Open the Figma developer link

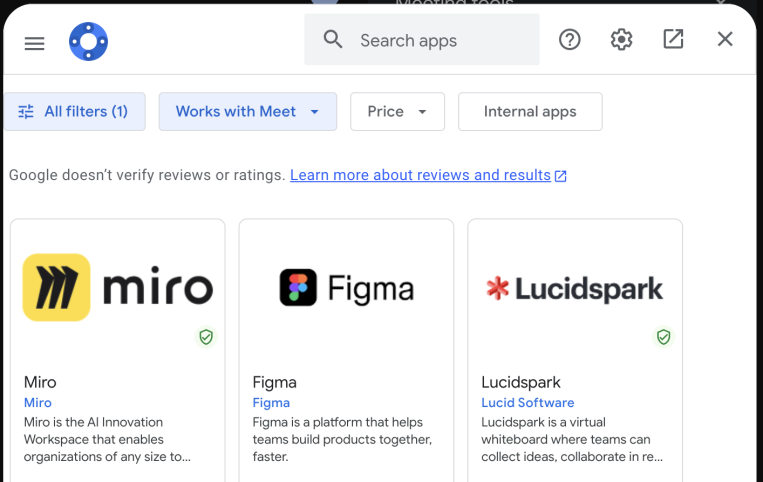(271, 403)
